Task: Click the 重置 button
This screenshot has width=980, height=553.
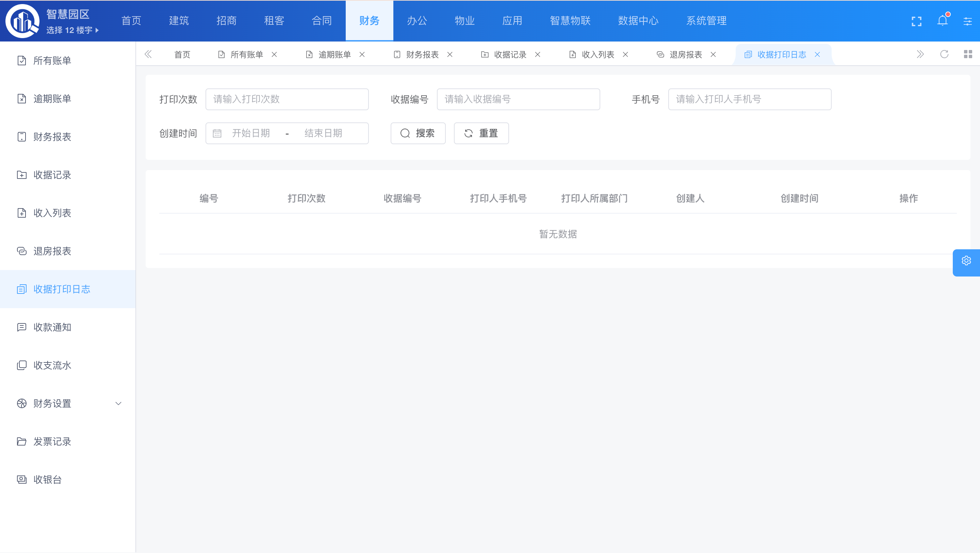Action: (x=481, y=134)
